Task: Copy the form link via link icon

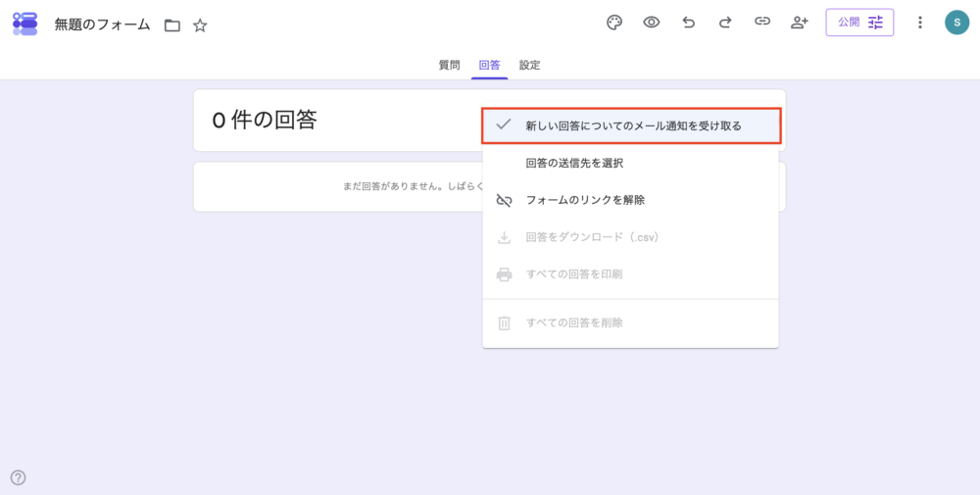Action: tap(761, 22)
